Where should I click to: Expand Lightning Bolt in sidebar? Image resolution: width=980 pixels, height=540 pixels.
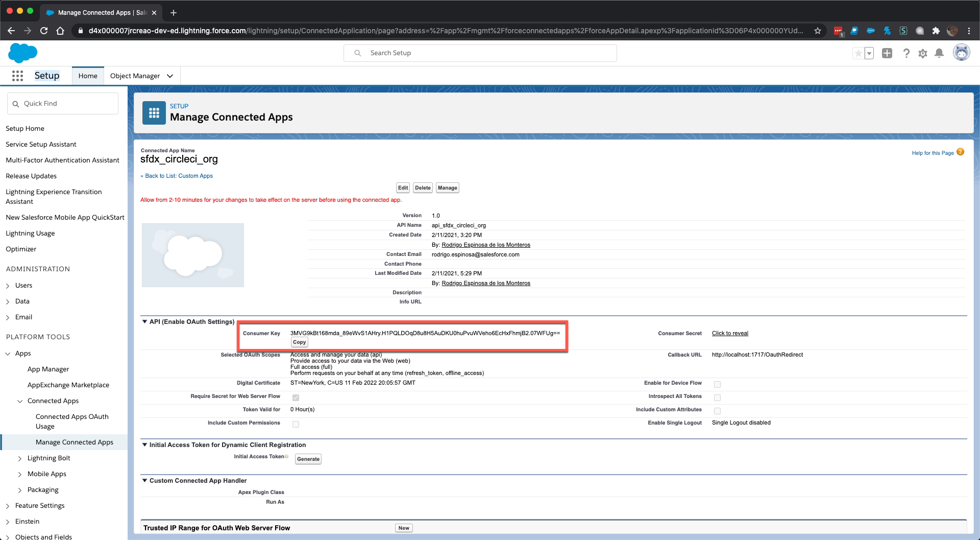coord(20,458)
